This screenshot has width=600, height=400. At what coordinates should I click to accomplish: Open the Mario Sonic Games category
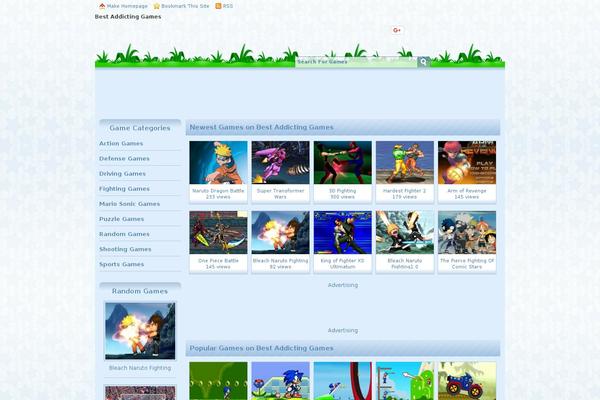(129, 204)
